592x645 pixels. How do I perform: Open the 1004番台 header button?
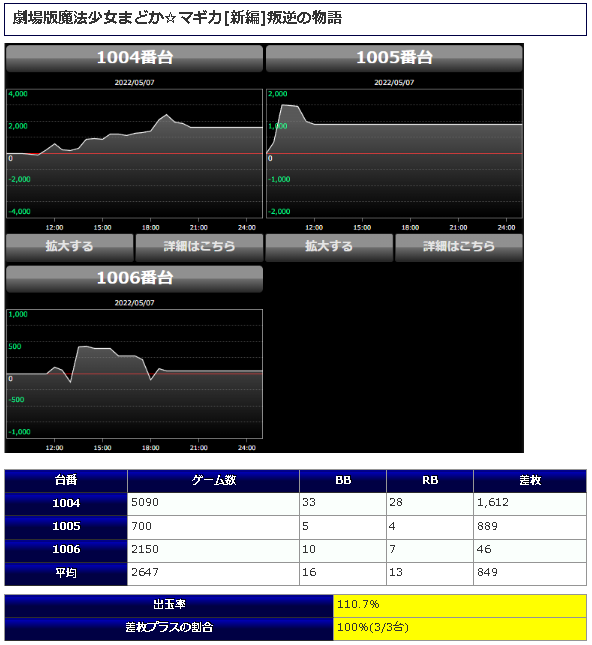134,58
